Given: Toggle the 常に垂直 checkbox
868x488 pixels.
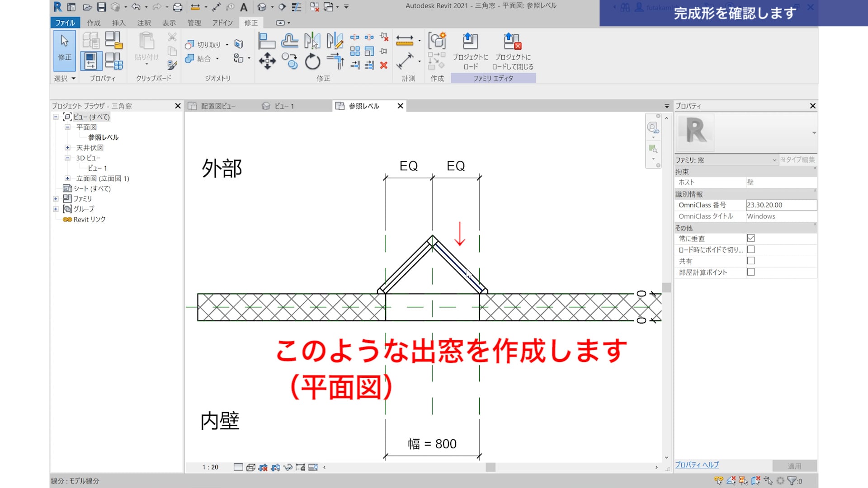Looking at the screenshot, I should click(751, 238).
